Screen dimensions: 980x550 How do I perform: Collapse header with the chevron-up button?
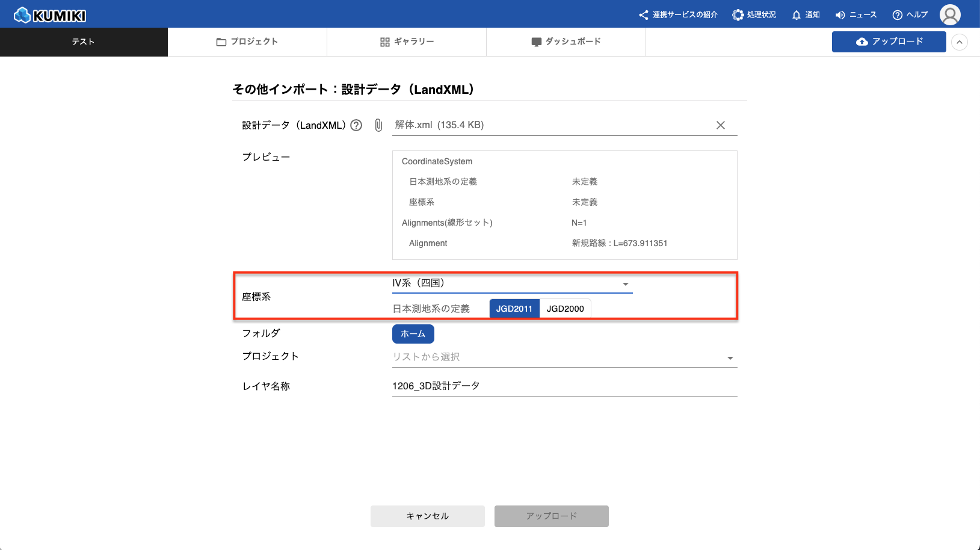[x=960, y=42]
